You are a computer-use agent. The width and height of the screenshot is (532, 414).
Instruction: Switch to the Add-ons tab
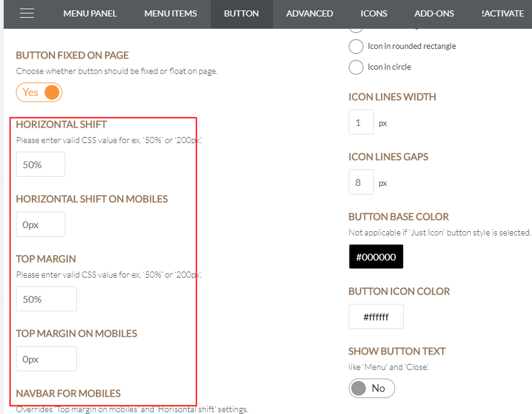tap(434, 13)
